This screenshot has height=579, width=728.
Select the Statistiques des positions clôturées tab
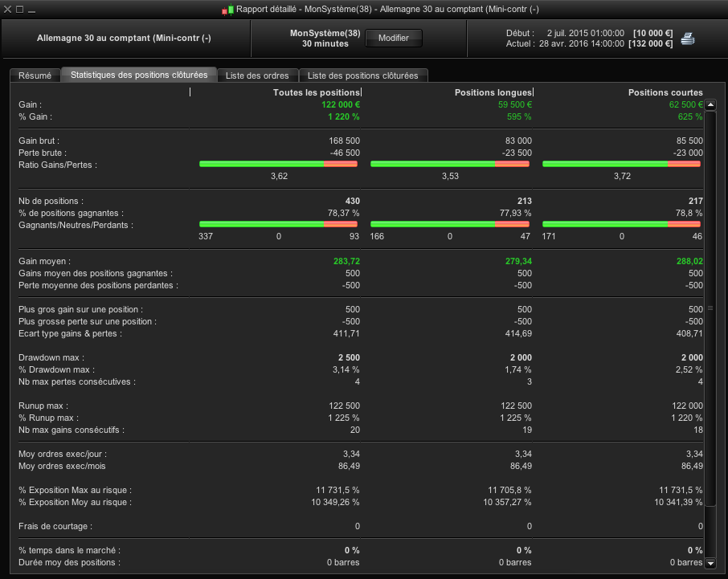click(x=139, y=75)
